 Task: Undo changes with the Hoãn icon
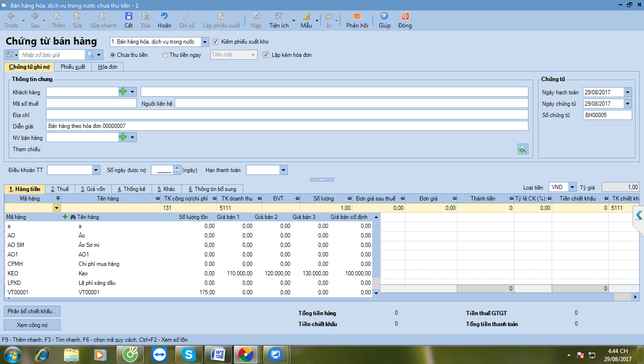click(x=164, y=16)
